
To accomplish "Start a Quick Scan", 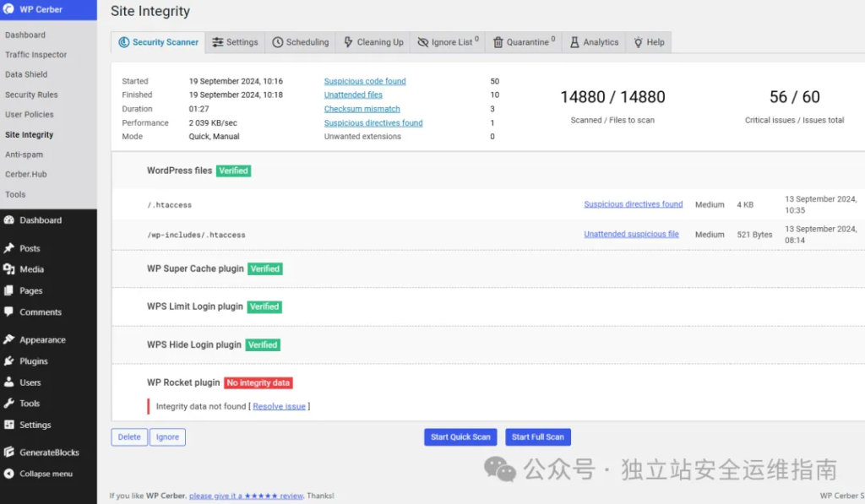I will [460, 436].
